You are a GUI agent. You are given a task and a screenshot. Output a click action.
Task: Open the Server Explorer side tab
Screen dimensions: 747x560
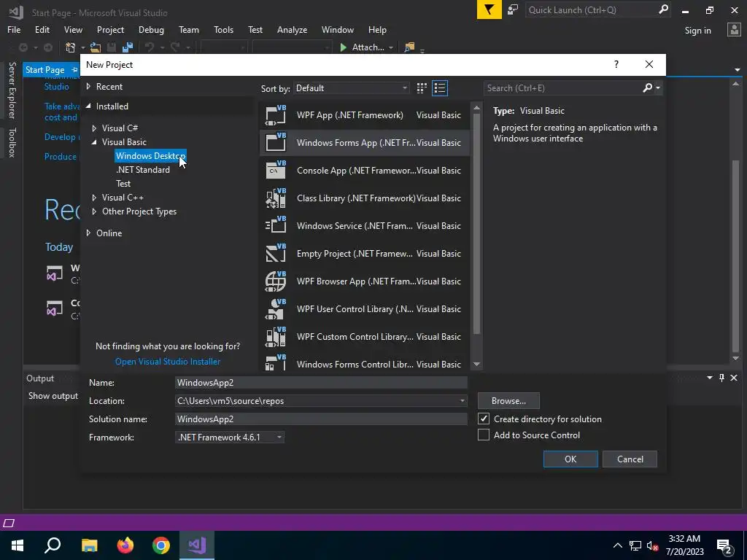(12, 90)
